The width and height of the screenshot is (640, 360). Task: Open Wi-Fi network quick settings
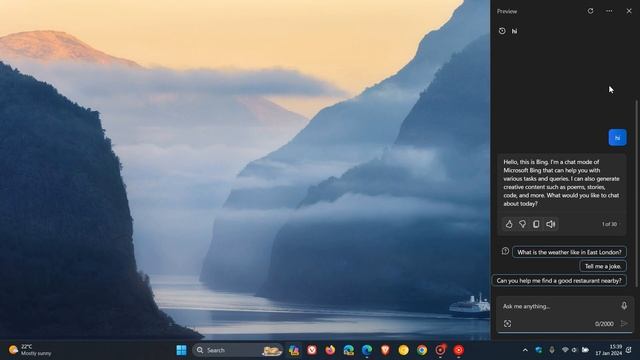tap(565, 350)
